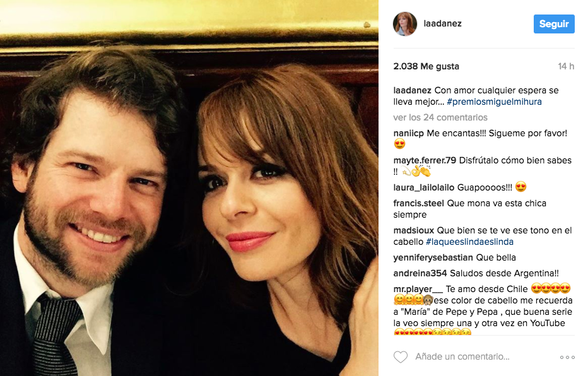Open laadanez profile avatar picture
588x376 pixels.
[x=404, y=23]
